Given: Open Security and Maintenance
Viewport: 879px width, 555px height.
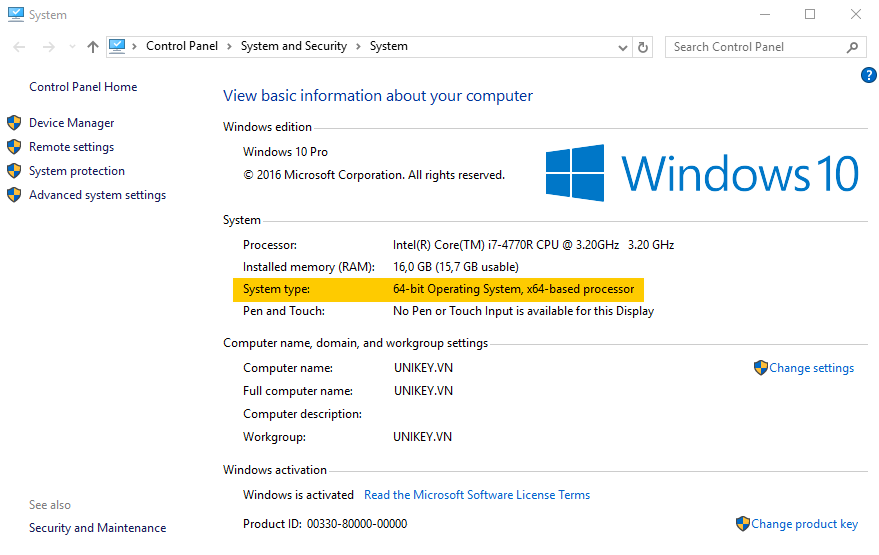Looking at the screenshot, I should point(98,528).
